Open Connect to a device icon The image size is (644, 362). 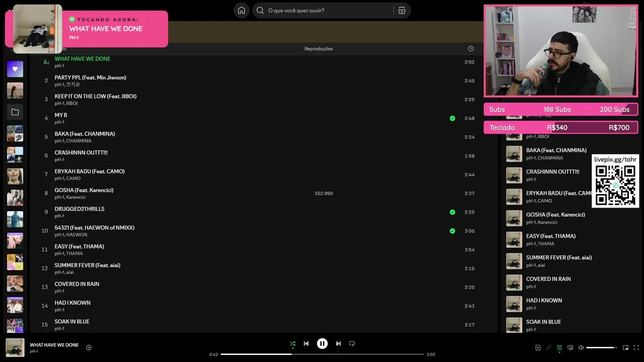tap(570, 347)
